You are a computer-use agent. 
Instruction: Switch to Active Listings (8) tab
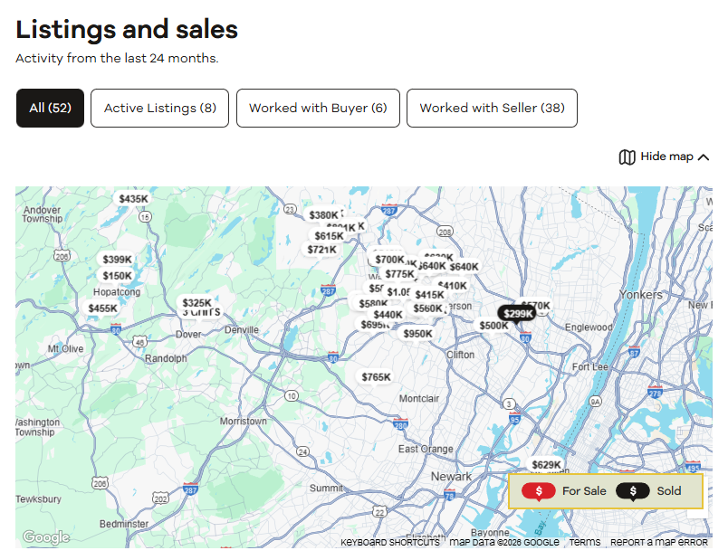coord(159,108)
